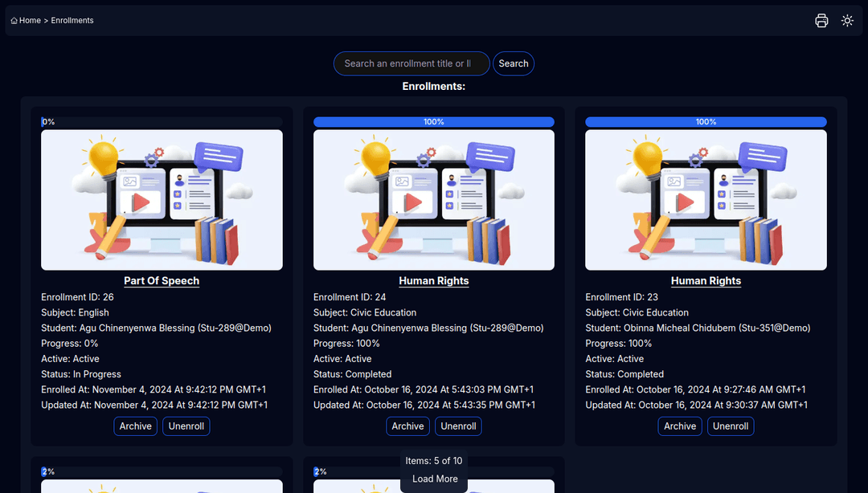Toggle light/dark theme with the sun icon
Viewport: 868px width, 493px height.
pyautogui.click(x=847, y=21)
